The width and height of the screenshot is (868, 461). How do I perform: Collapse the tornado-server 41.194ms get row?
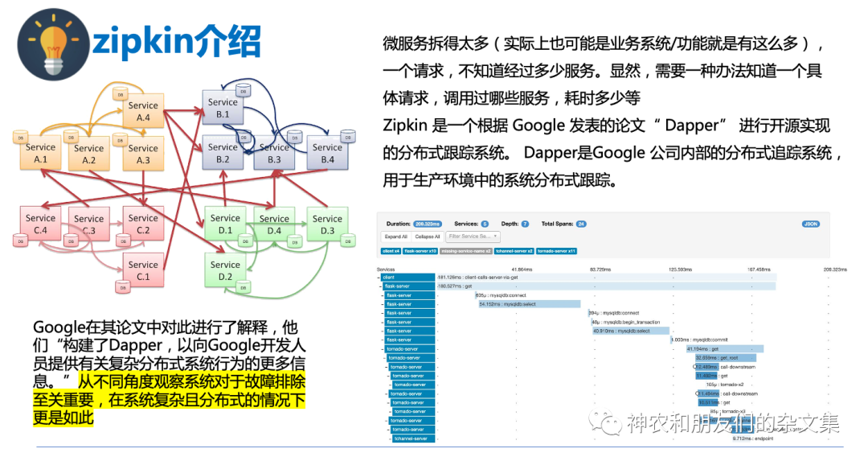pos(382,349)
